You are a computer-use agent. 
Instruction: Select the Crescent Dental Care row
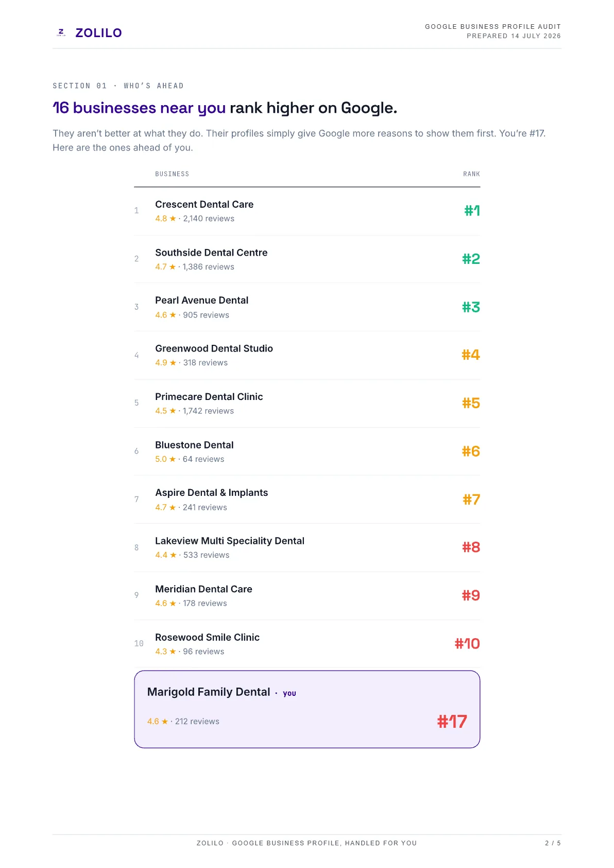(307, 211)
